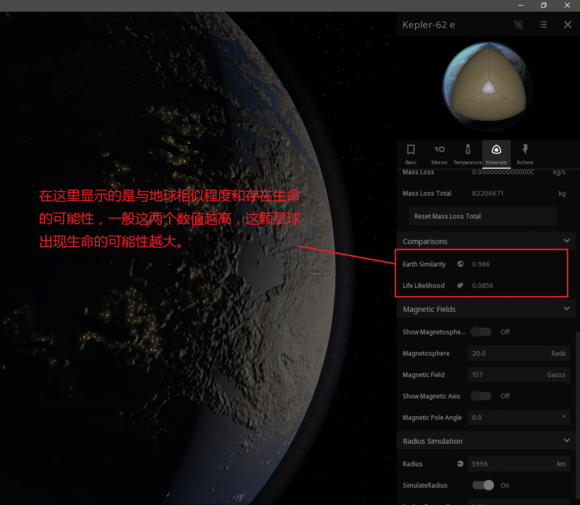
Task: Click the Earth Similarity globe icon
Action: tap(460, 264)
